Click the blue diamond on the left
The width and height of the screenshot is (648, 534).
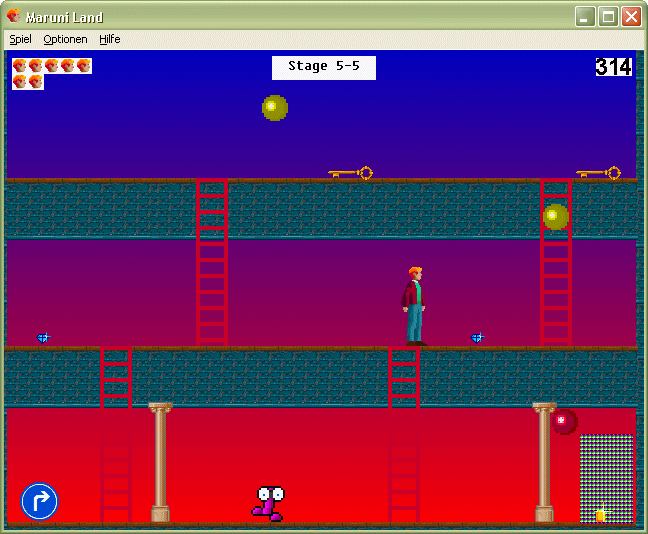(x=43, y=338)
